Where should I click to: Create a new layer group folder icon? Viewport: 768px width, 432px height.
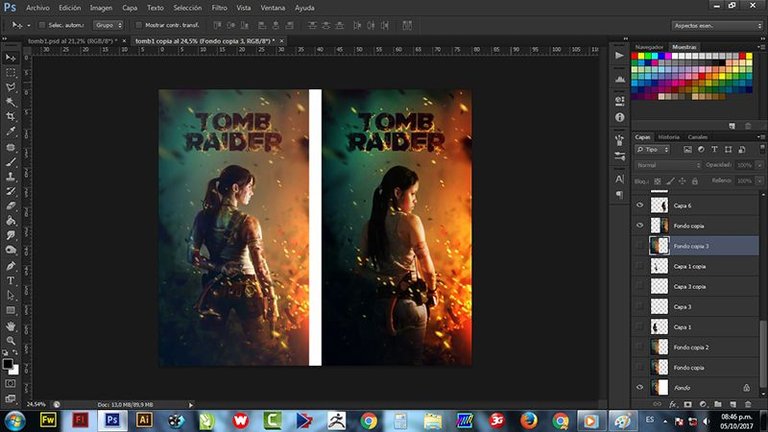718,404
